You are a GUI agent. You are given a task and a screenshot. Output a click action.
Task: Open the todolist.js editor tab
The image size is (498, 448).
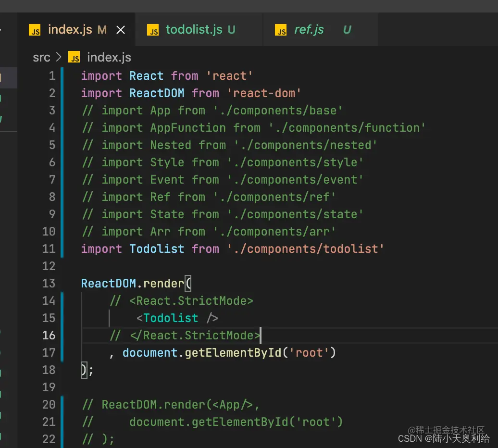[x=199, y=29]
